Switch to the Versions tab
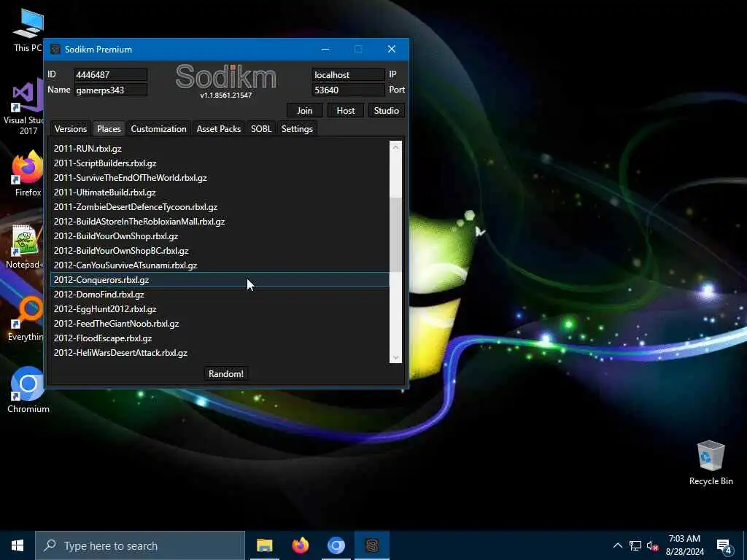This screenshot has width=747, height=560. pos(71,128)
